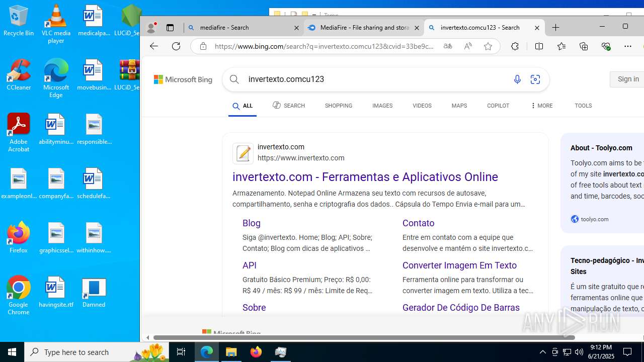Select the VIDEOS results tab
Image resolution: width=644 pixels, height=362 pixels.
422,106
